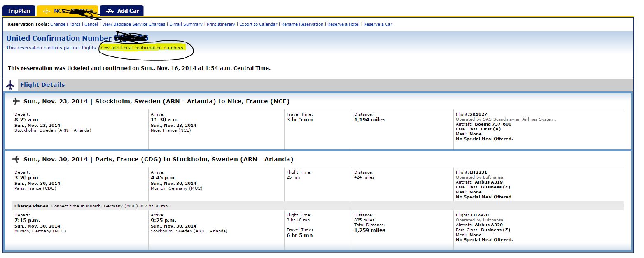644x258 pixels.
Task: Select Print Itinerary
Action: tap(221, 24)
